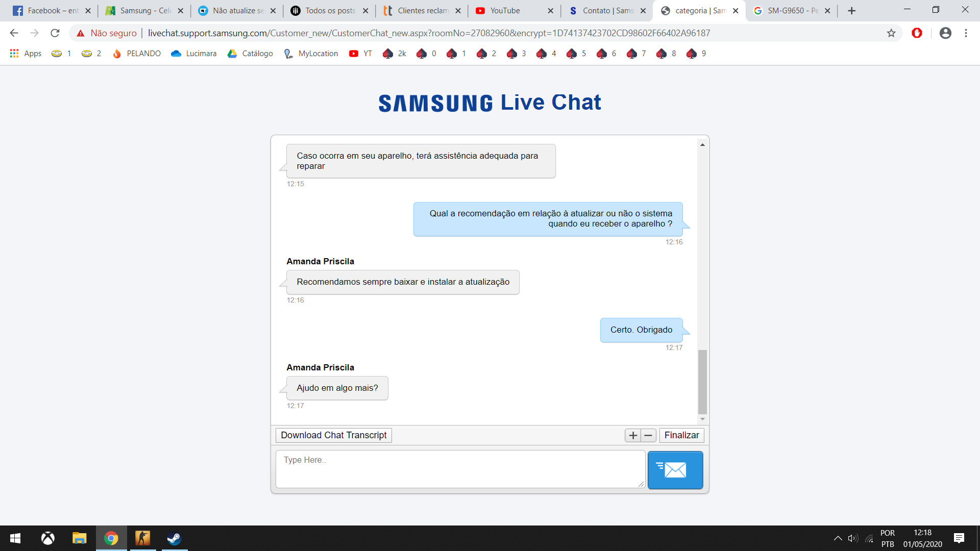Go forward one page

click(x=34, y=33)
